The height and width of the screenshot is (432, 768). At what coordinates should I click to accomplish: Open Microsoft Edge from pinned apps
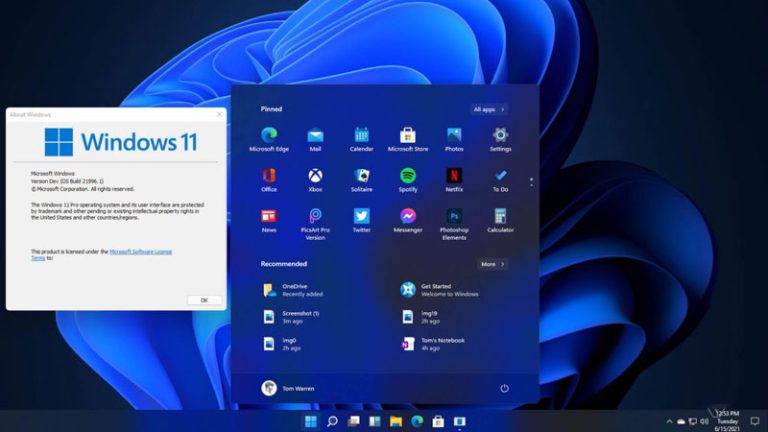coord(269,135)
